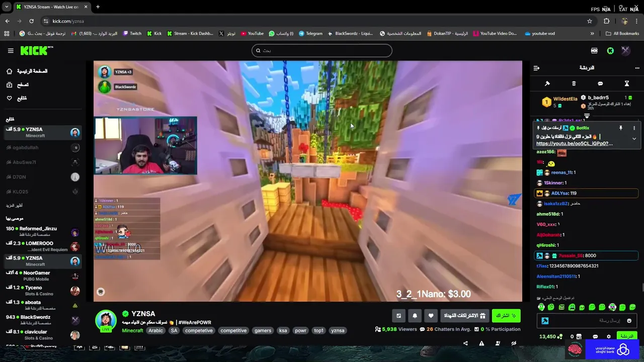The height and width of the screenshot is (362, 644).
Task: Bookmark this page with the star icon
Action: (590, 21)
